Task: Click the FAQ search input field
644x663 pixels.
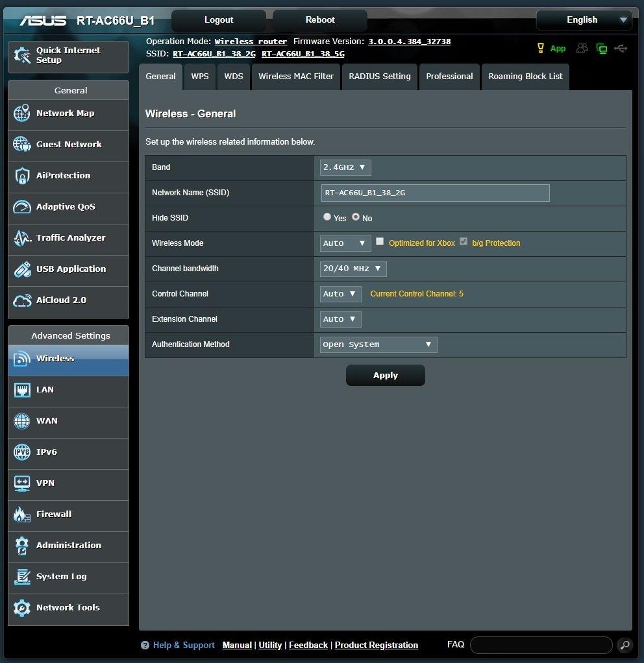Action: [x=541, y=645]
